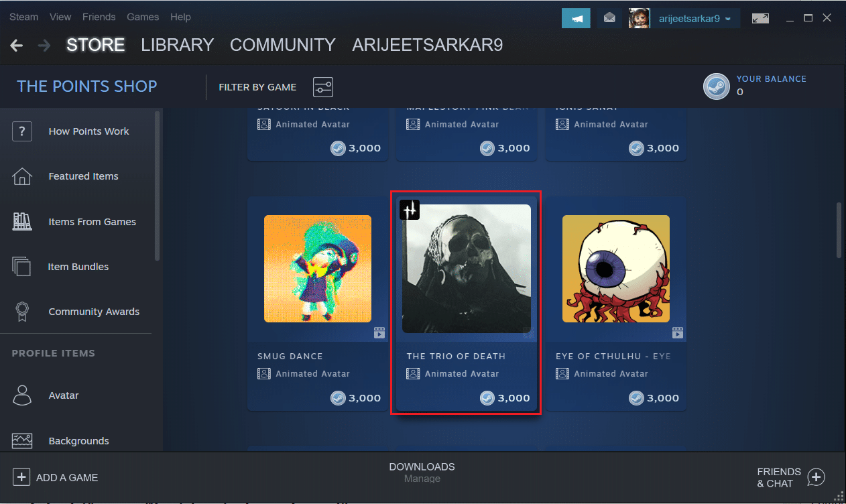Screen dimensions: 846x504
Task: Open the Games menu
Action: 143,17
